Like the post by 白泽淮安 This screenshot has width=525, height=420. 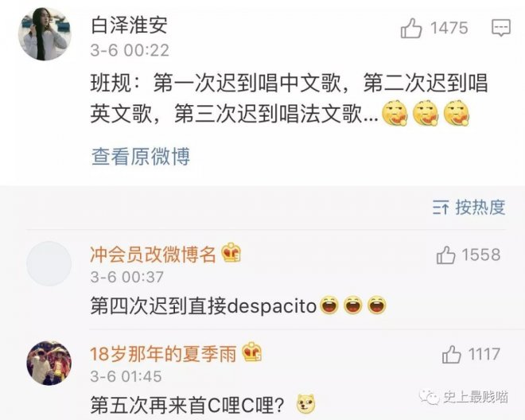(411, 28)
